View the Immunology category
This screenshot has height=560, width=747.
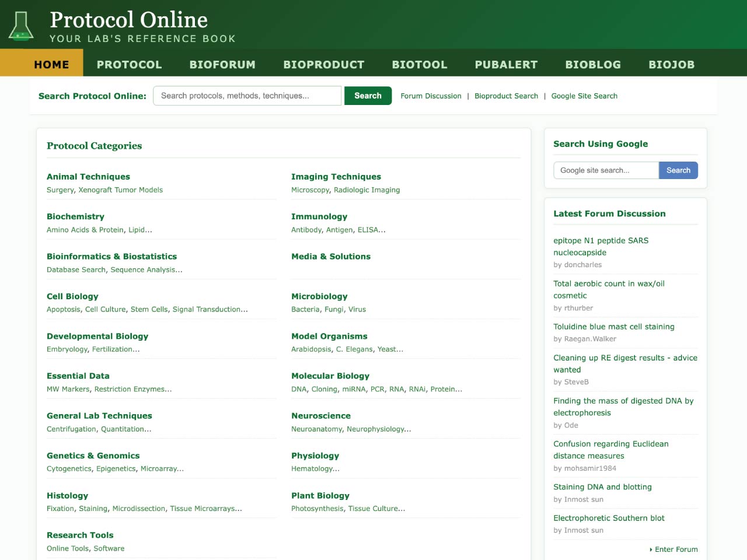click(319, 216)
